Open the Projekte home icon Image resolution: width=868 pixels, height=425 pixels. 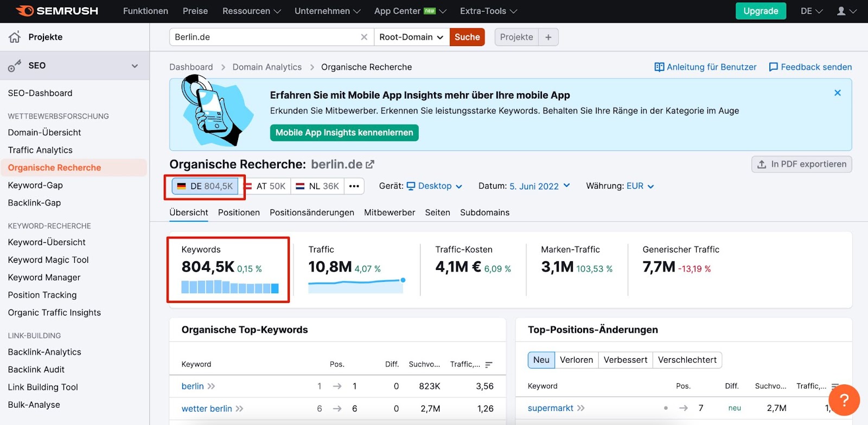pyautogui.click(x=15, y=37)
